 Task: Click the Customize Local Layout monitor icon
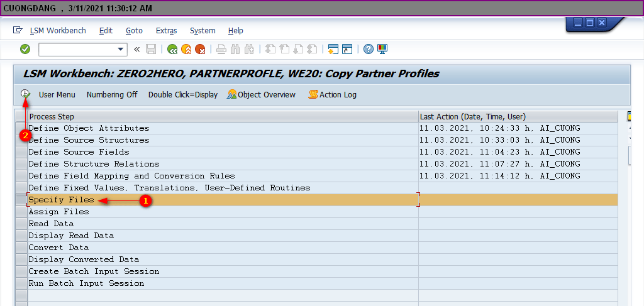tap(382, 49)
